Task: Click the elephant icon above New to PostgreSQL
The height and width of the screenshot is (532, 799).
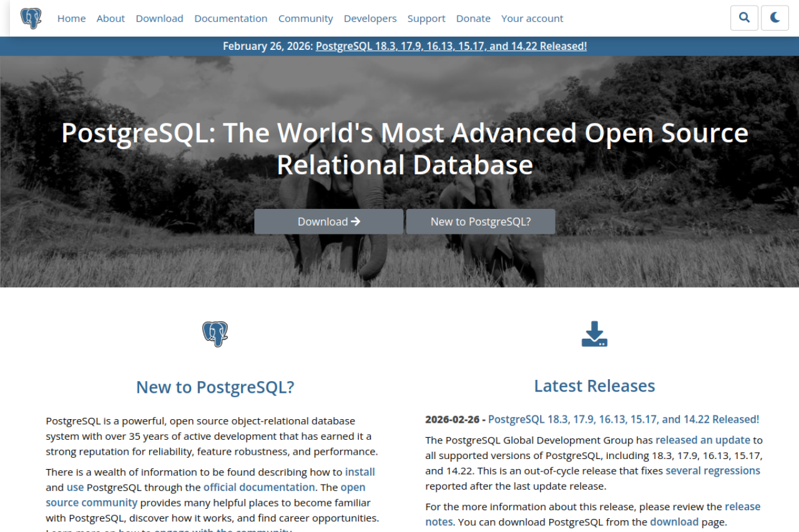Action: (x=215, y=334)
